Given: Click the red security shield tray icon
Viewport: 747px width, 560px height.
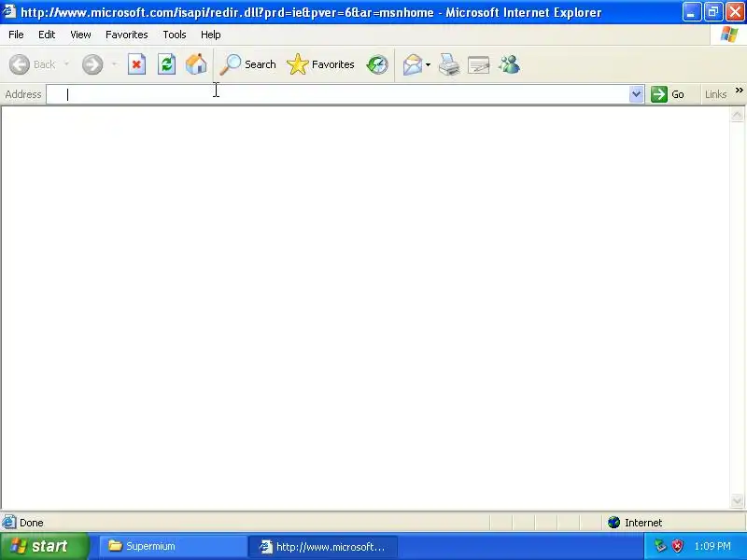Looking at the screenshot, I should click(x=678, y=546).
